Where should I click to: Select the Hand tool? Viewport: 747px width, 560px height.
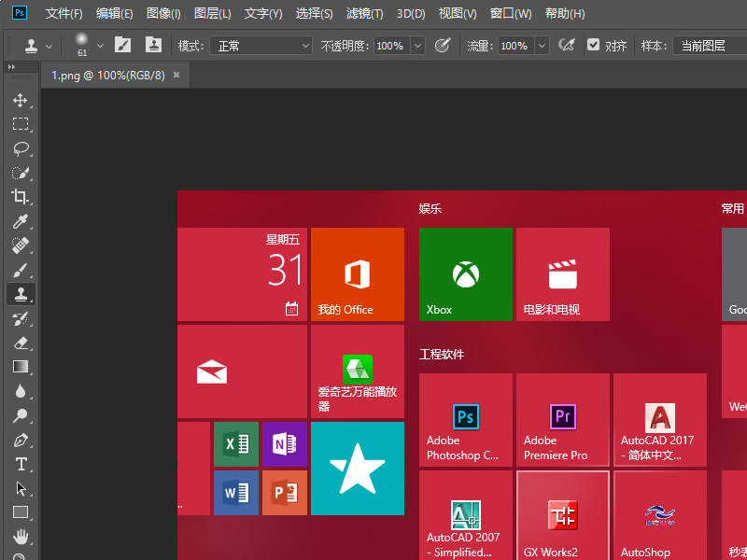[20, 537]
